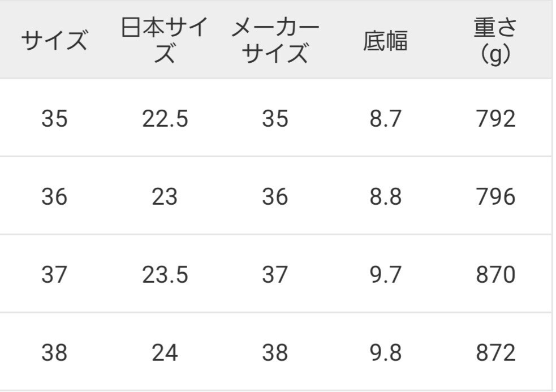Screen dimensions: 556x392
Task: Click the 9.7 sole width value
Action: click(x=385, y=274)
